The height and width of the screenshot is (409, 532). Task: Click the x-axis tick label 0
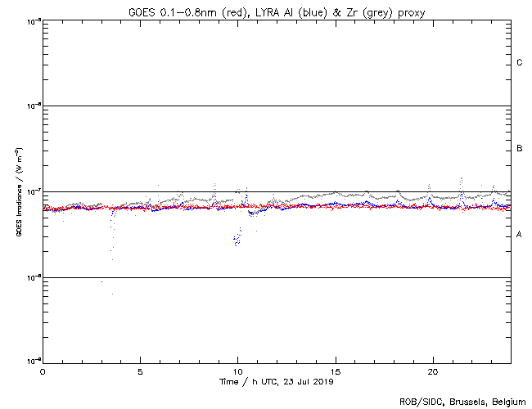click(43, 371)
